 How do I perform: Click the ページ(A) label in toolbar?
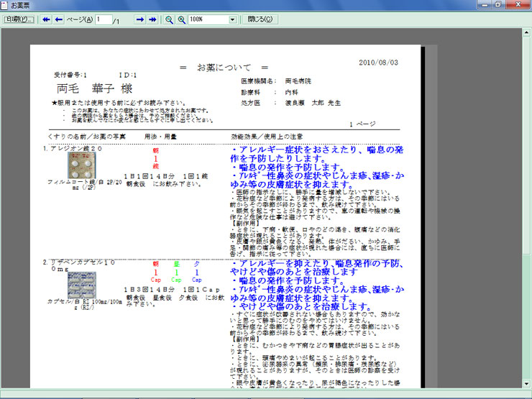79,19
